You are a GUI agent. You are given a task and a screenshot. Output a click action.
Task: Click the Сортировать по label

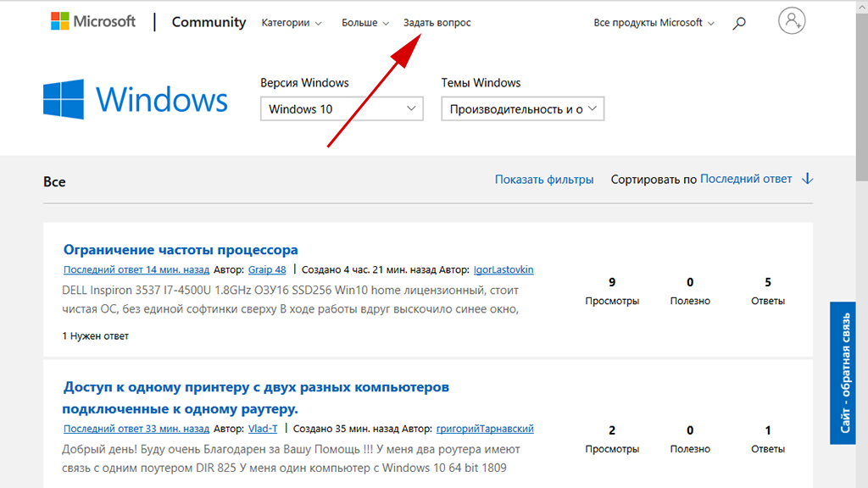[654, 180]
